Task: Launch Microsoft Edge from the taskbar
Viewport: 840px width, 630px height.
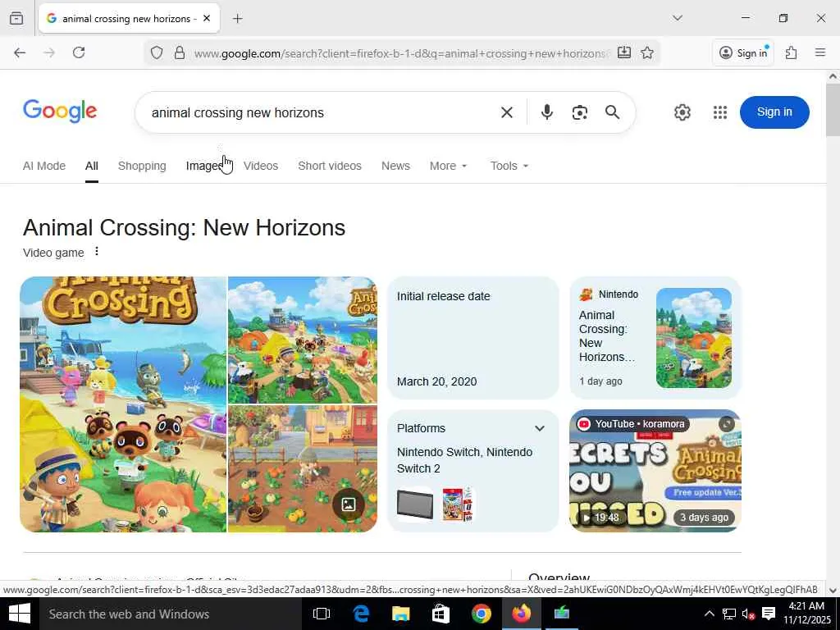Action: coord(362,614)
